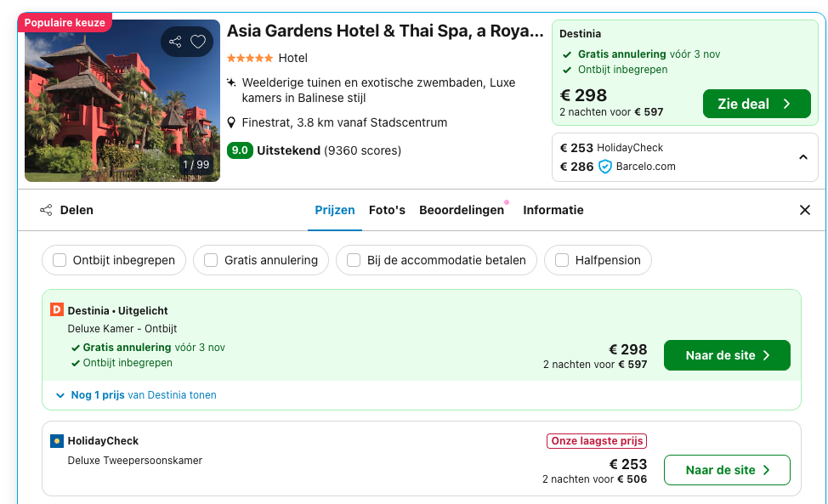This screenshot has height=504, width=828.
Task: Select the Destinia provider logo
Action: (58, 309)
